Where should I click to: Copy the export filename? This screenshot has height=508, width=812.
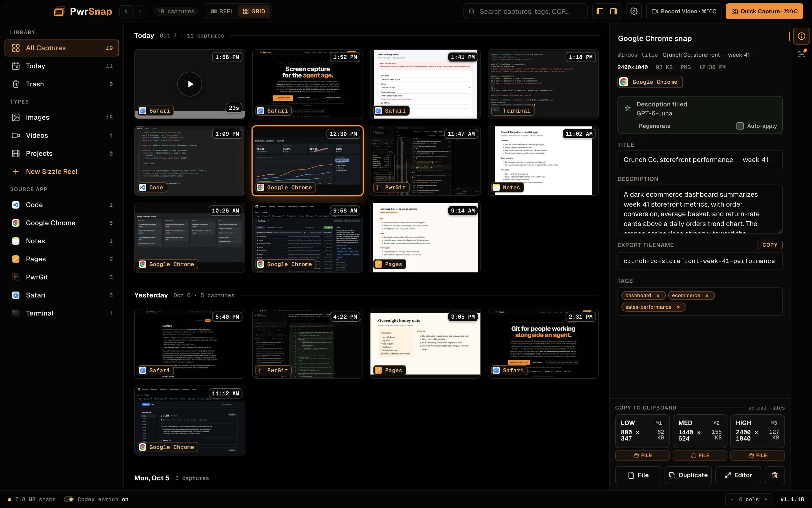point(770,245)
